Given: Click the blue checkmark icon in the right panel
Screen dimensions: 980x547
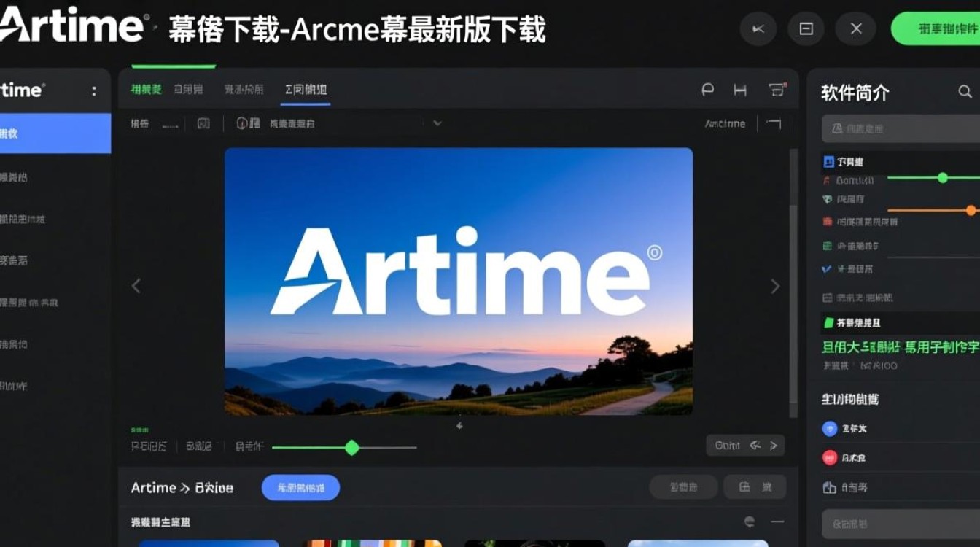Looking at the screenshot, I should (x=828, y=269).
